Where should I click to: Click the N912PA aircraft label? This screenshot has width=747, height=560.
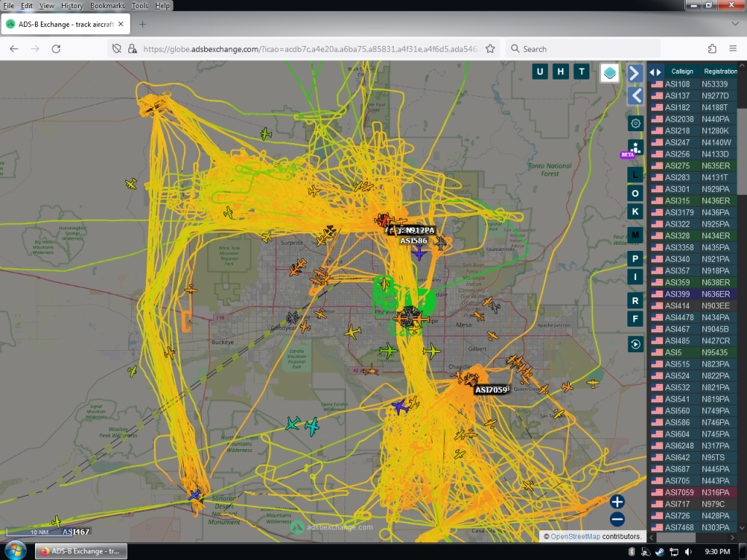coord(419,230)
